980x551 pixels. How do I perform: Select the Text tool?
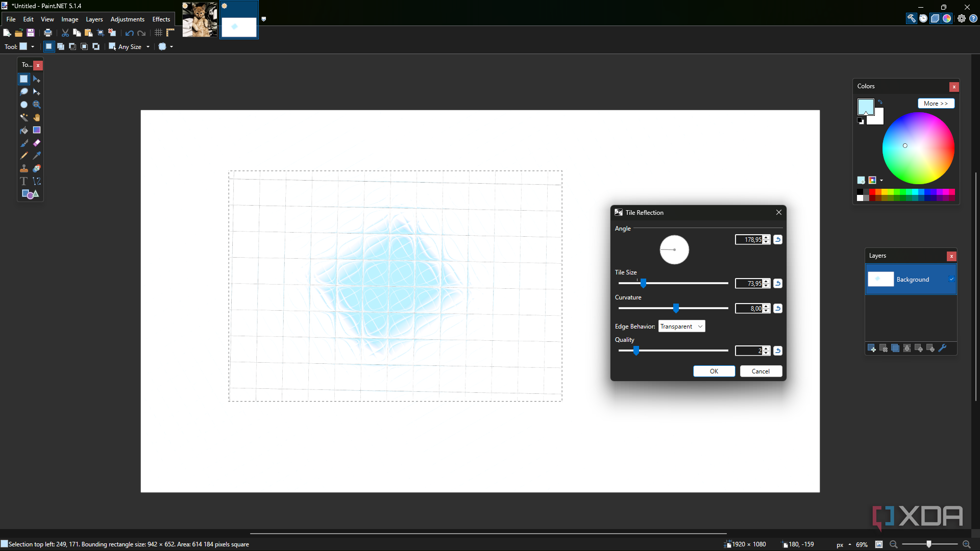coord(24,181)
